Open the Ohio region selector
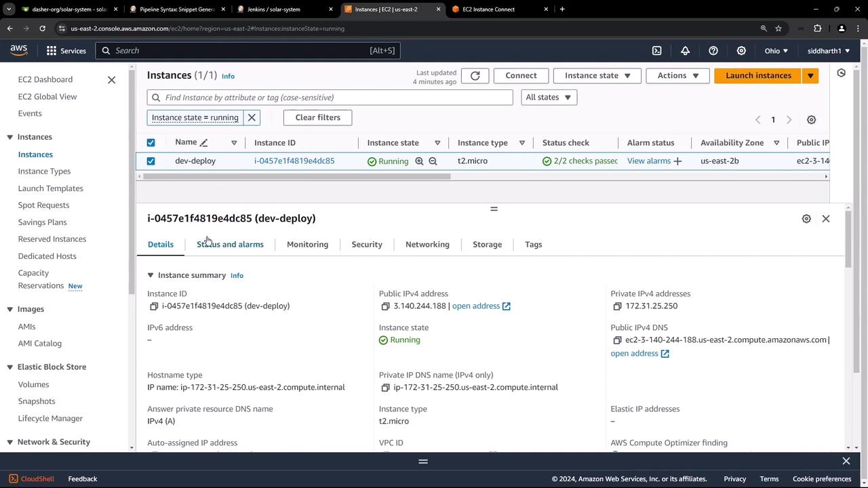 pos(776,51)
